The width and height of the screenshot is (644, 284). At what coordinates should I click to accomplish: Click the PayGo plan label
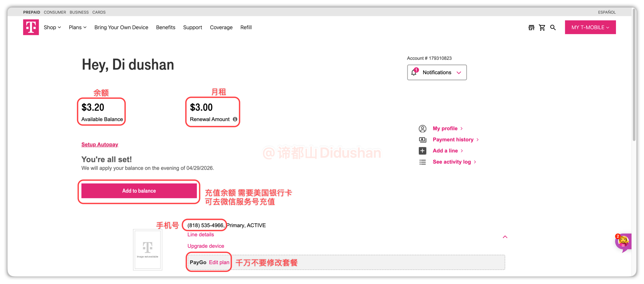click(198, 262)
